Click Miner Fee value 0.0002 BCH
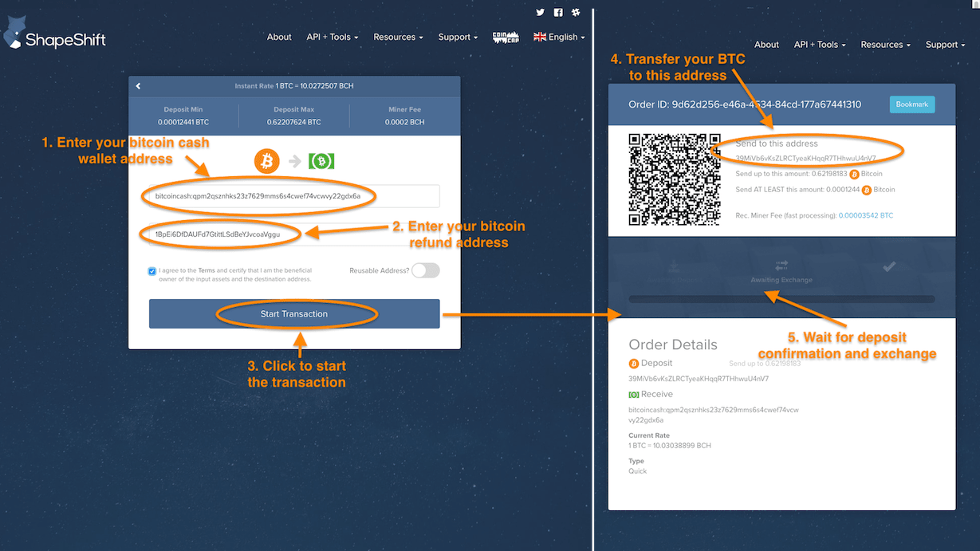The height and width of the screenshot is (551, 980). [404, 122]
